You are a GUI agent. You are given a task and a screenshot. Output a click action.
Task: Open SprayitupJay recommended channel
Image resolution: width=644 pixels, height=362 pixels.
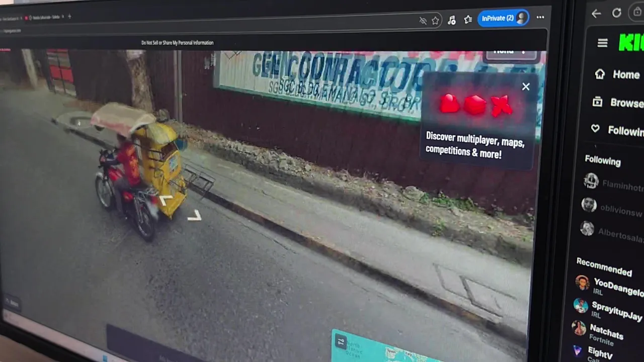click(608, 309)
